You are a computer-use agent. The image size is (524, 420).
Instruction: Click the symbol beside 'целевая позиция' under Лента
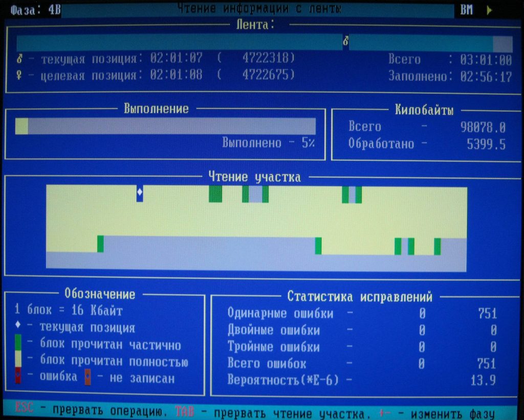[19, 75]
